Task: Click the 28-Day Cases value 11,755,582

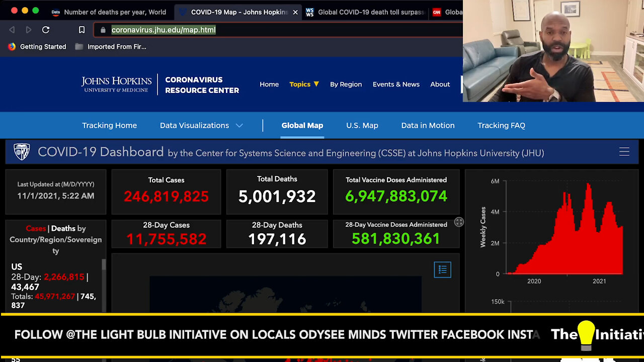Action: click(x=166, y=239)
